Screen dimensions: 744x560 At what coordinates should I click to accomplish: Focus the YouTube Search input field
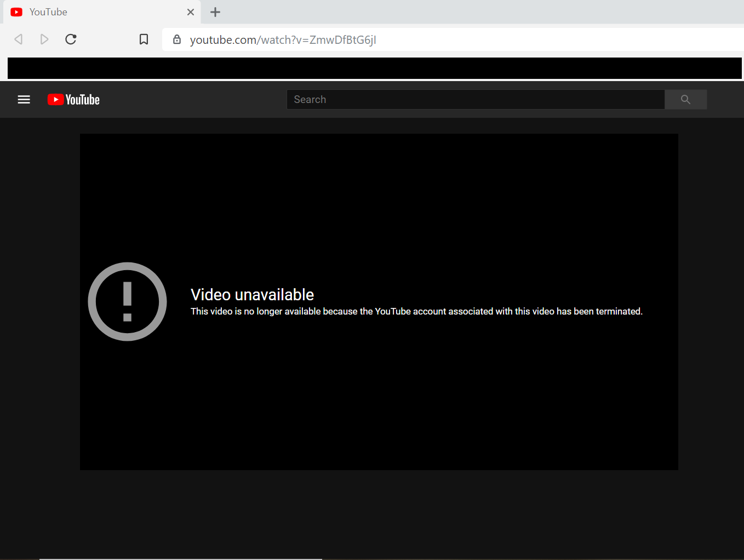pos(476,100)
